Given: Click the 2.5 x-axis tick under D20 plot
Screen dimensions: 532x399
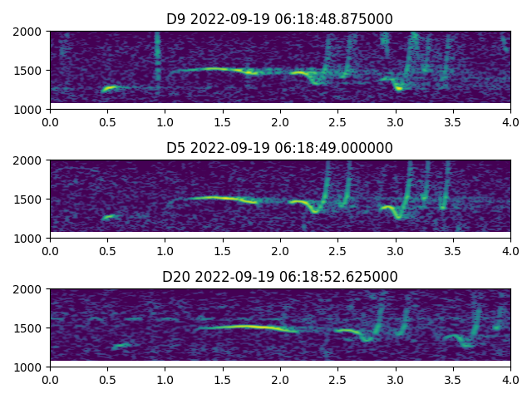Looking at the screenshot, I should tap(337, 379).
